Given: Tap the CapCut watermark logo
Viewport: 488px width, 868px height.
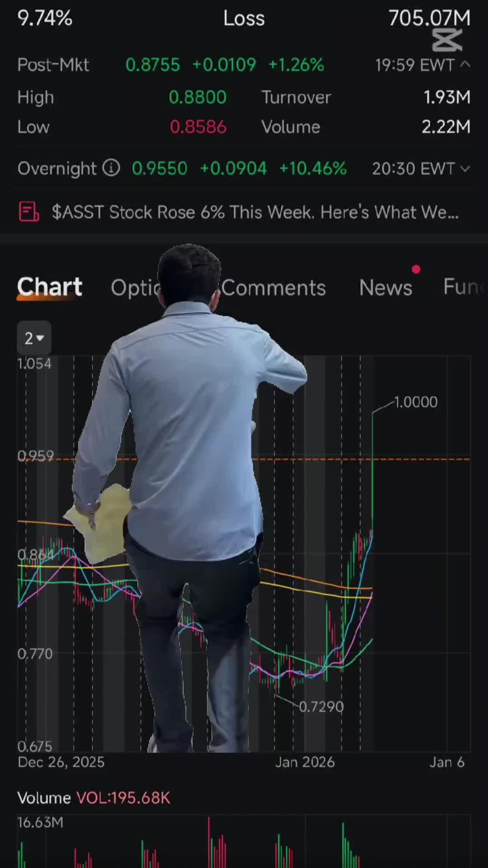Looking at the screenshot, I should [447, 40].
